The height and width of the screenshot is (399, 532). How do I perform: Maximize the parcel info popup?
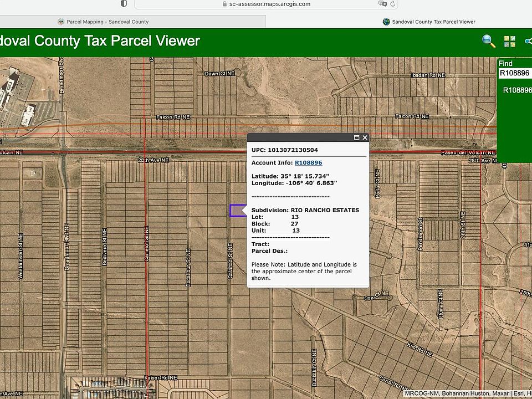tap(357, 137)
